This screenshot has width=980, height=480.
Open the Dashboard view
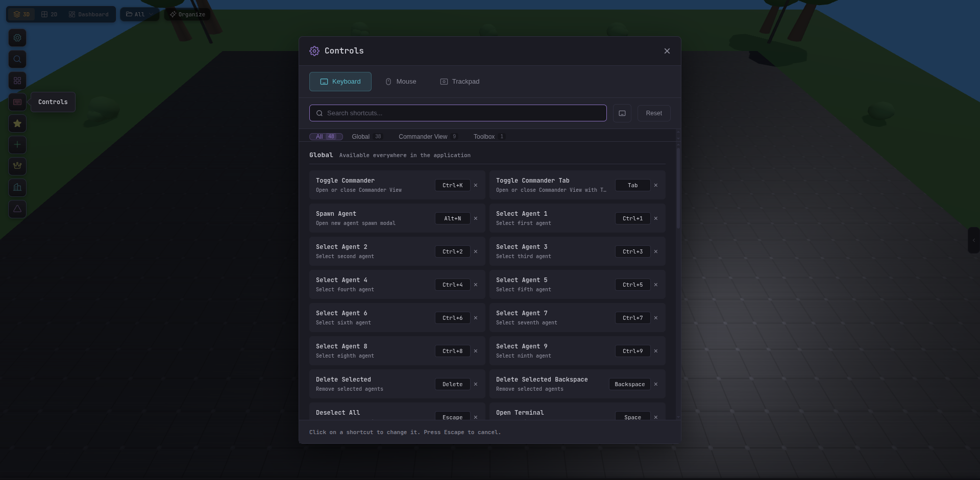pyautogui.click(x=88, y=14)
